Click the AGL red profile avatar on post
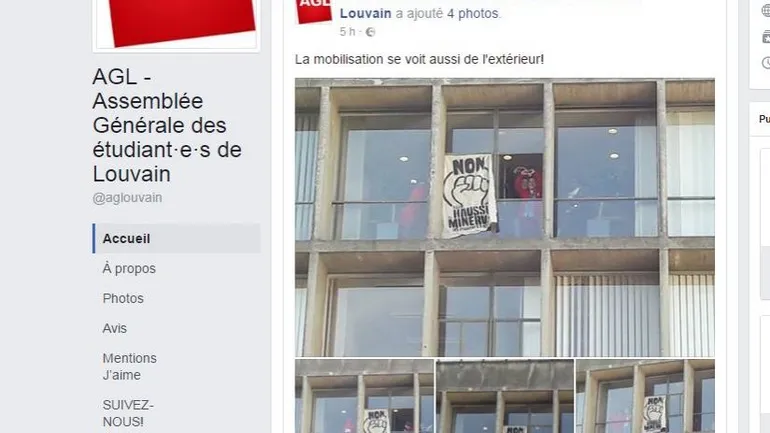The width and height of the screenshot is (770, 433). (x=313, y=11)
